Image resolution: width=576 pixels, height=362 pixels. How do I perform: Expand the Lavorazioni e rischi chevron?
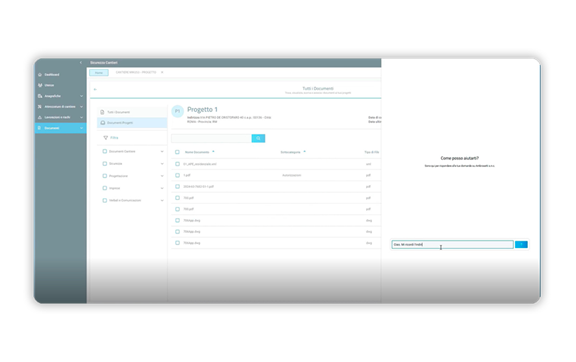coord(81,117)
